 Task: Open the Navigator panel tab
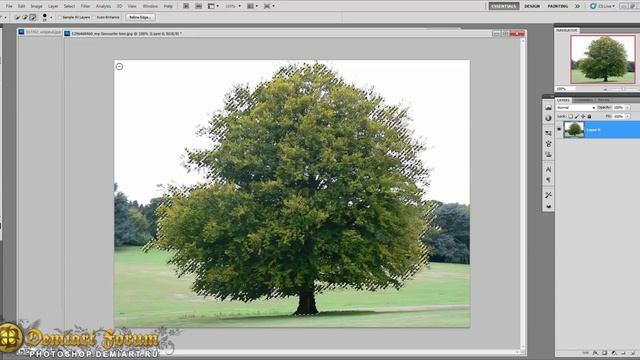coord(567,30)
